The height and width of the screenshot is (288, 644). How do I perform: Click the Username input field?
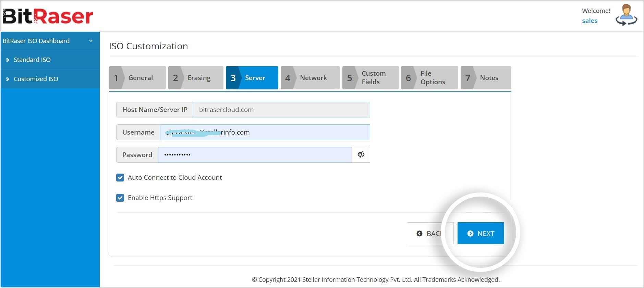click(265, 132)
